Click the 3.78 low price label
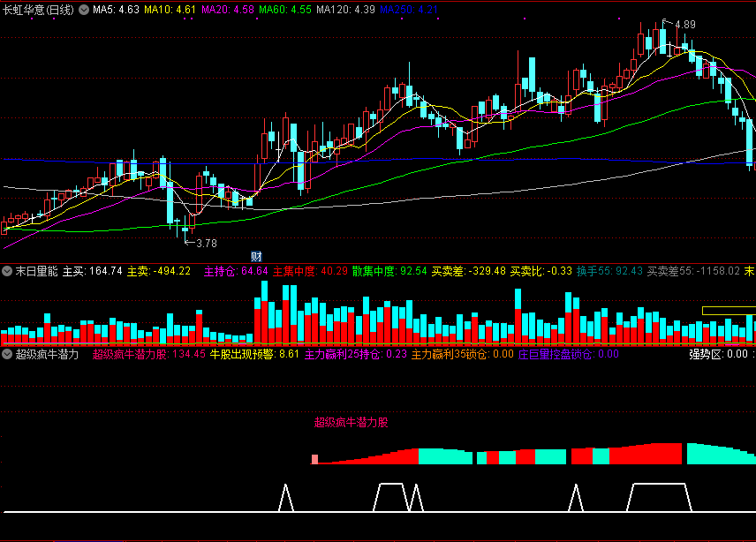Screen dimensions: 756x542 (x=207, y=244)
